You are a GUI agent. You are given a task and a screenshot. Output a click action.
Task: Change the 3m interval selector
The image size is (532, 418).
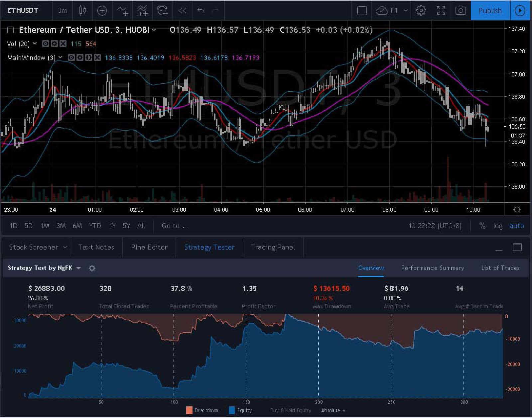click(x=63, y=11)
